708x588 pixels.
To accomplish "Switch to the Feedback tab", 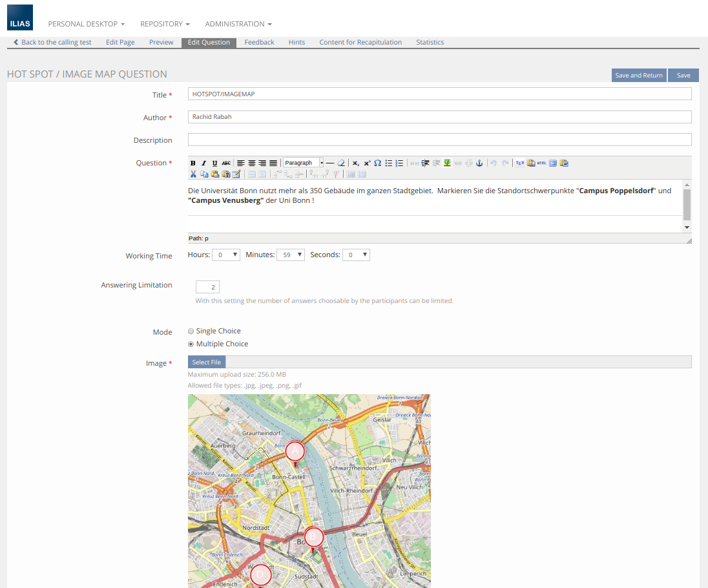I will (259, 42).
